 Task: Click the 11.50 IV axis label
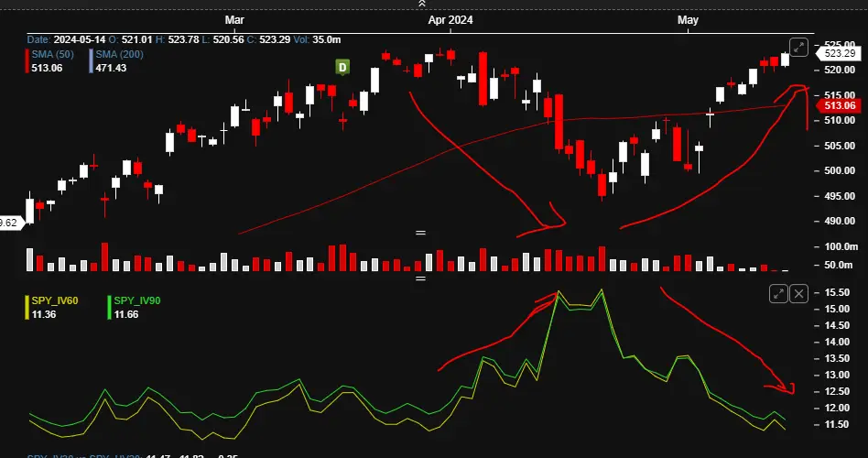[837, 425]
